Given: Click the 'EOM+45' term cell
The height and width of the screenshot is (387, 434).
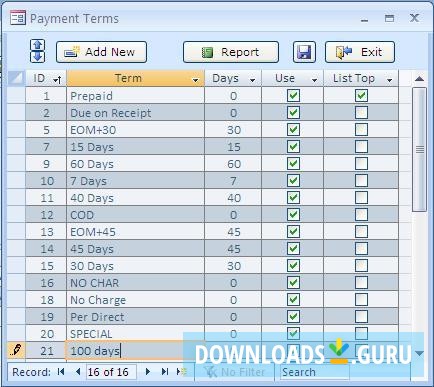Looking at the screenshot, I should pos(135,232).
